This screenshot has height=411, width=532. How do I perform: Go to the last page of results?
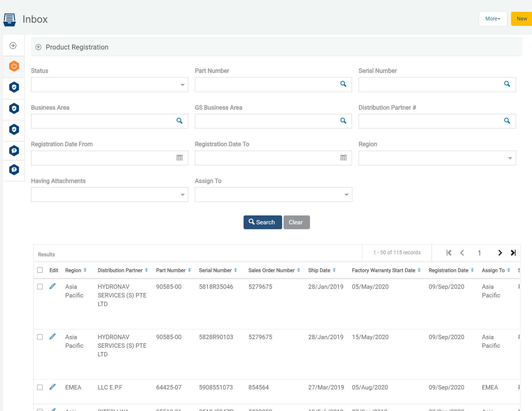[513, 253]
